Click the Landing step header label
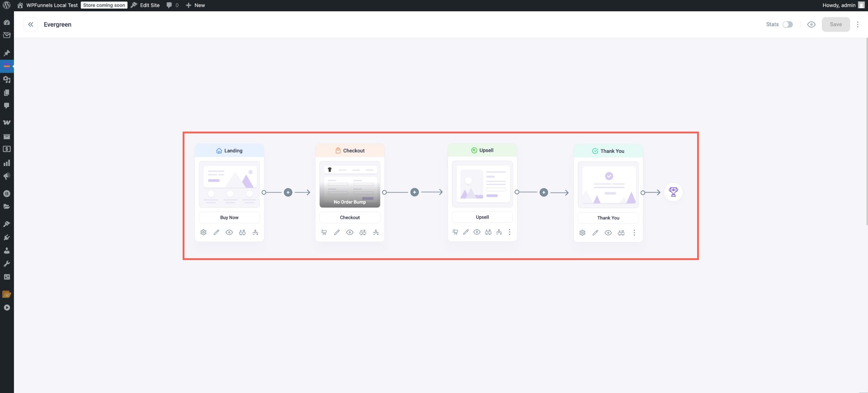The width and height of the screenshot is (868, 393). (229, 151)
